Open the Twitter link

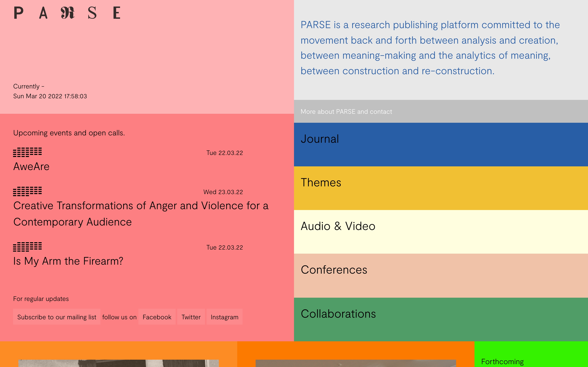point(191,317)
